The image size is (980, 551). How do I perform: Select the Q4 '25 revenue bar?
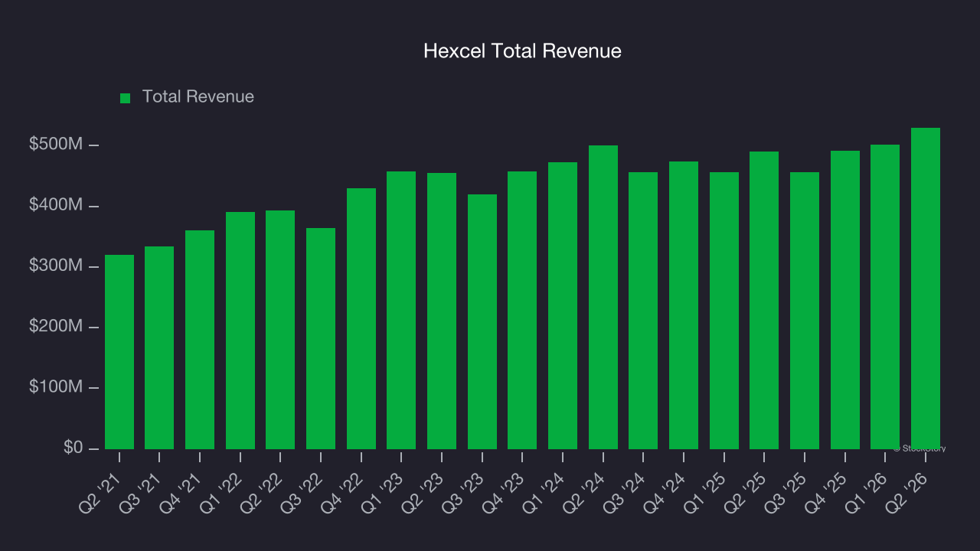point(845,300)
